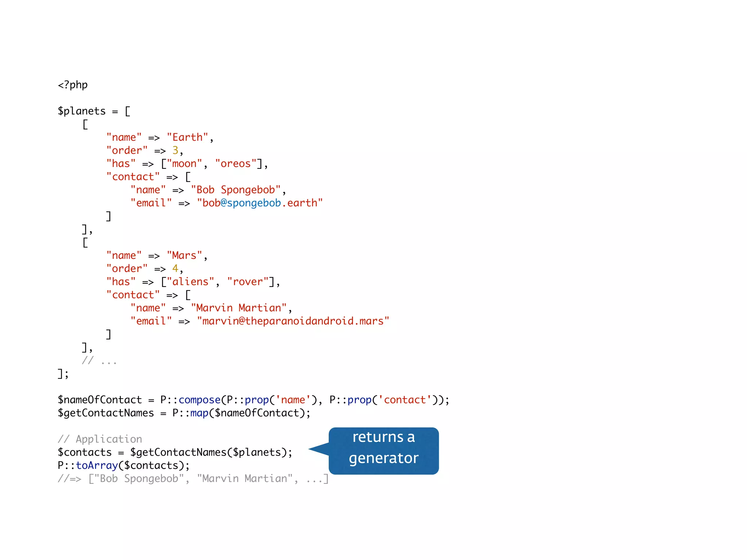Click the map method in $getContactNames line

199,413
